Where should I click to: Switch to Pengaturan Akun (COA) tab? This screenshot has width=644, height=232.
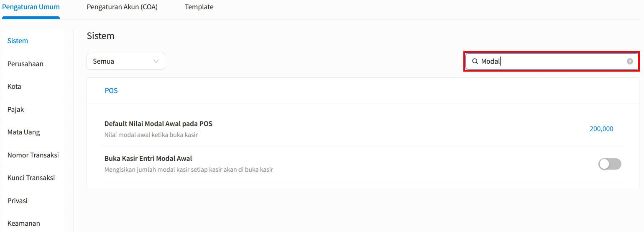pyautogui.click(x=122, y=7)
